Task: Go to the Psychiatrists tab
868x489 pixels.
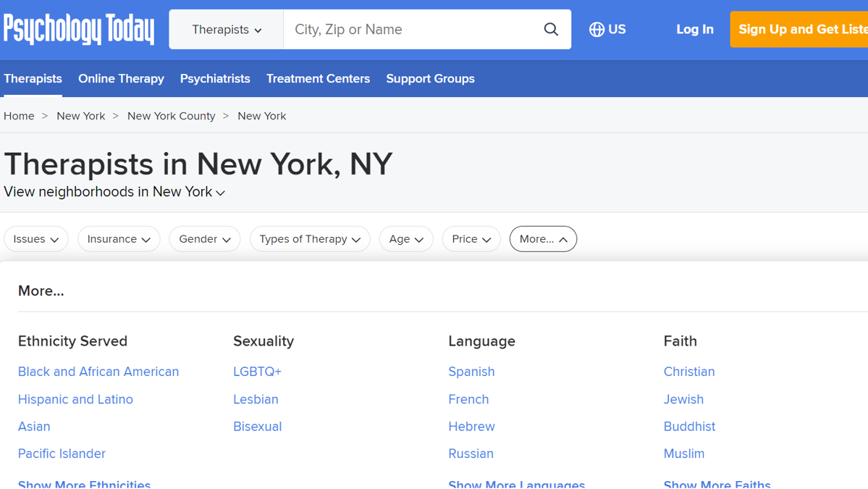Action: tap(215, 79)
